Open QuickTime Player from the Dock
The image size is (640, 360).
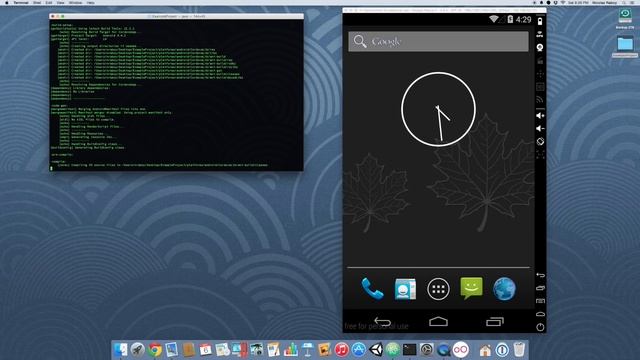coord(443,350)
